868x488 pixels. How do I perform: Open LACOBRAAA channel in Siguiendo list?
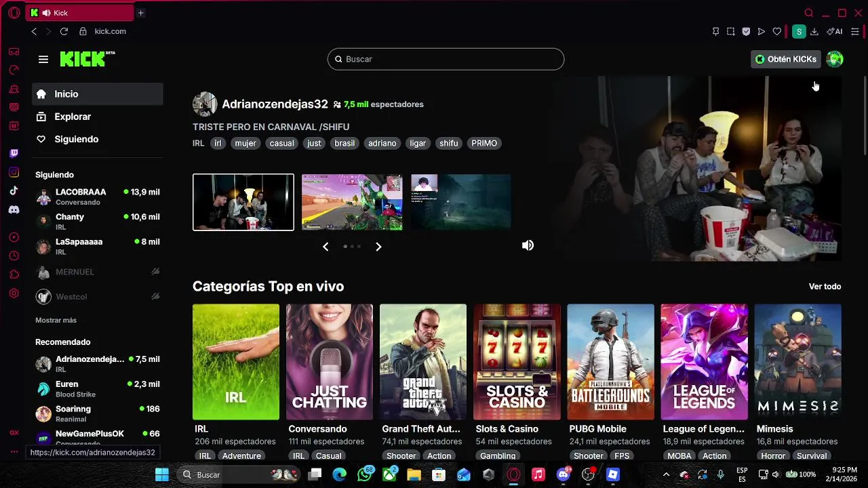(98, 197)
